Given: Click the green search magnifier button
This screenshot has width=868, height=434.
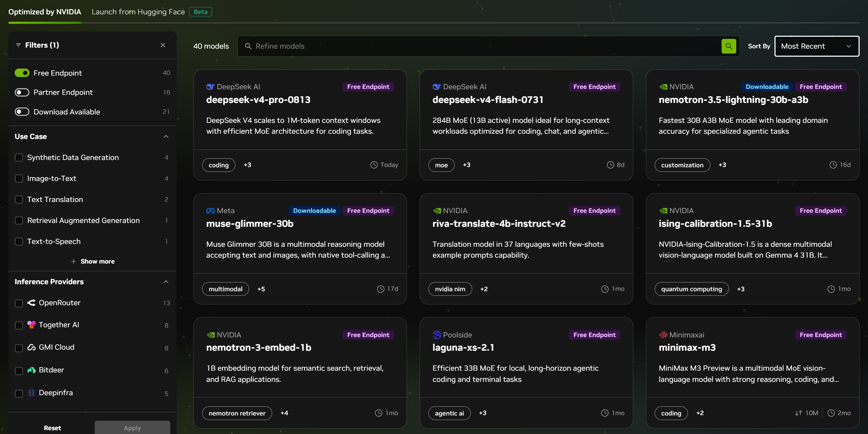Looking at the screenshot, I should pos(729,46).
